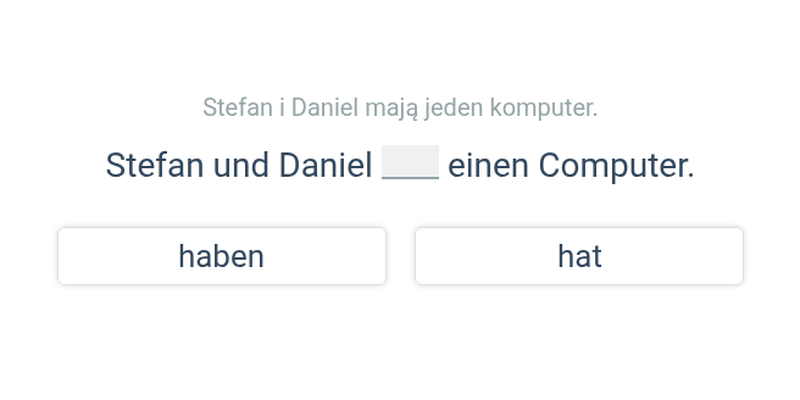Pick the singular verb form hat

tap(579, 256)
